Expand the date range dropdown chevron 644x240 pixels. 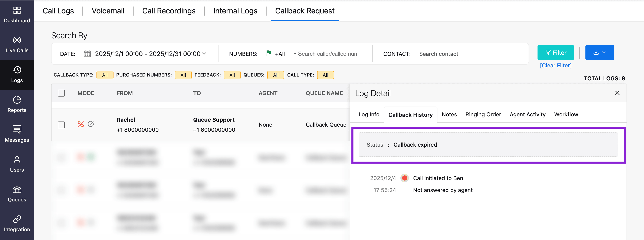click(204, 53)
